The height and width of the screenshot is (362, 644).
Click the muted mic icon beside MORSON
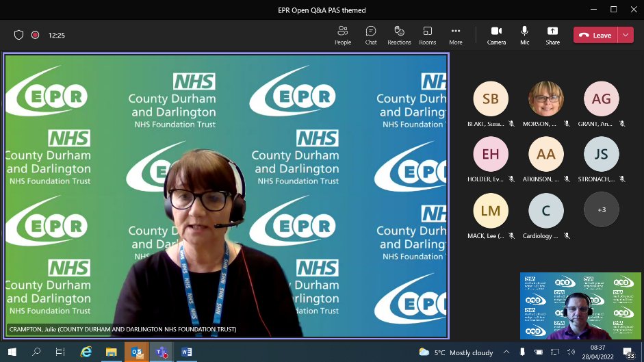click(x=567, y=123)
